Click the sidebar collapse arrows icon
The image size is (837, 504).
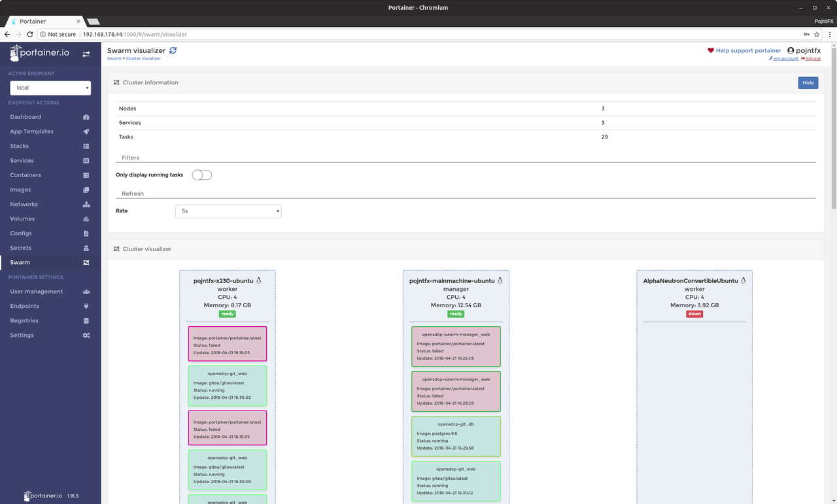pyautogui.click(x=86, y=54)
